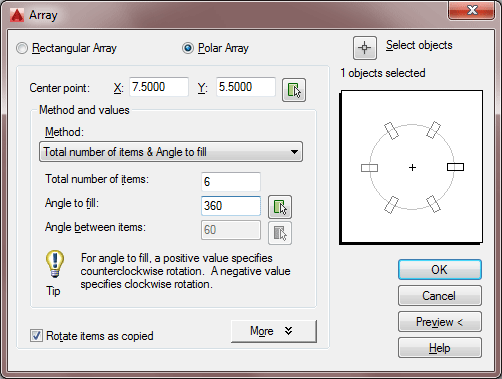Open the Method dropdown list

[x=171, y=152]
